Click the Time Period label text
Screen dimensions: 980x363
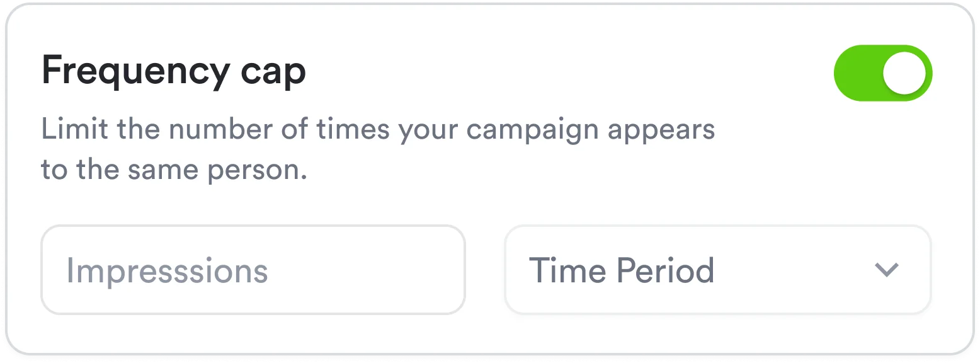[622, 270]
